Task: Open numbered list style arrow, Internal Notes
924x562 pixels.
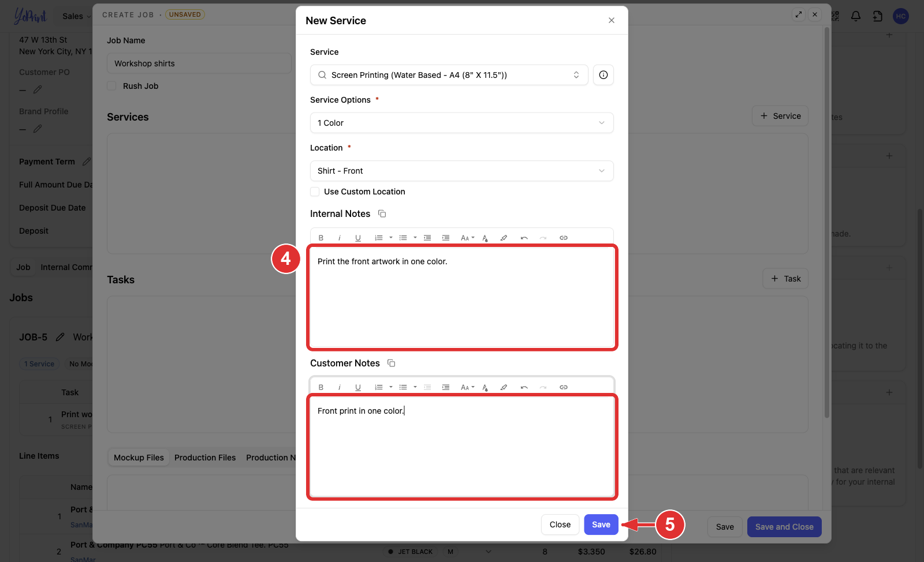Action: pos(391,238)
